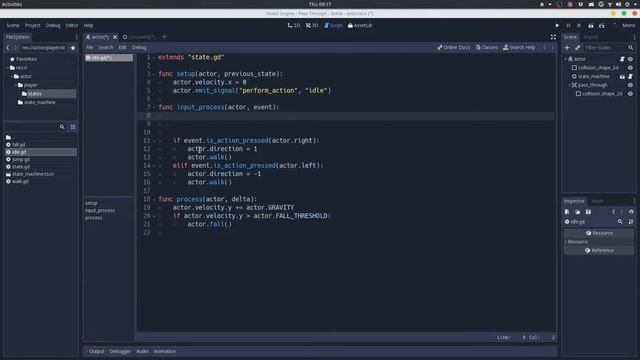This screenshot has width=640, height=360.
Task: Click the Classes button
Action: pos(487,47)
